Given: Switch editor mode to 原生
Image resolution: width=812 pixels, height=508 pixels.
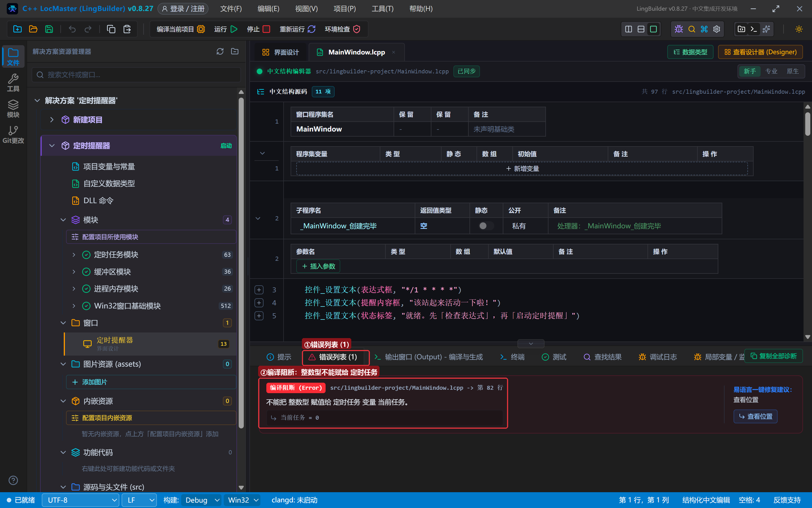Looking at the screenshot, I should (793, 71).
